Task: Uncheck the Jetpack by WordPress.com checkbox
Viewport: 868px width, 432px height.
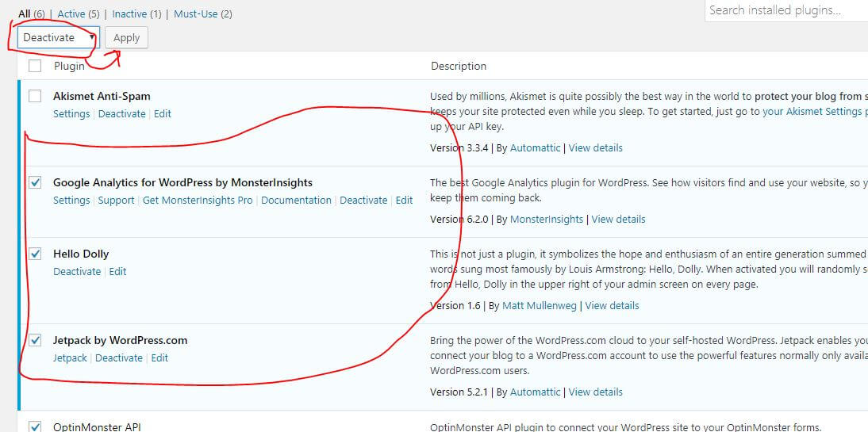Action: pos(35,340)
